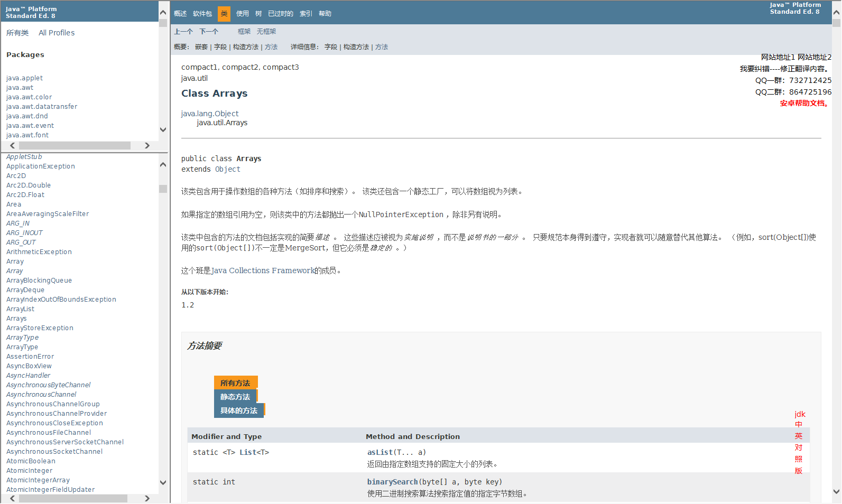Viewport: 842px width, 504px height.
Task: Open 网站地址2 link
Action: point(815,57)
